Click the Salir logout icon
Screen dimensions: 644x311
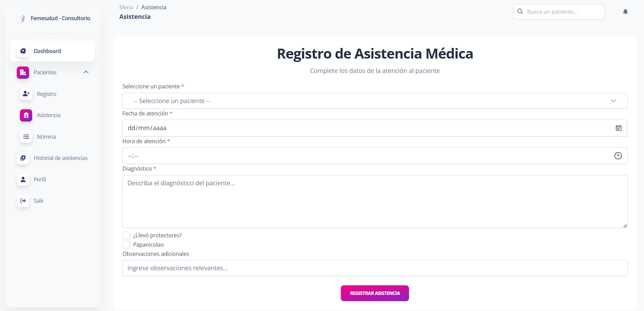click(23, 201)
